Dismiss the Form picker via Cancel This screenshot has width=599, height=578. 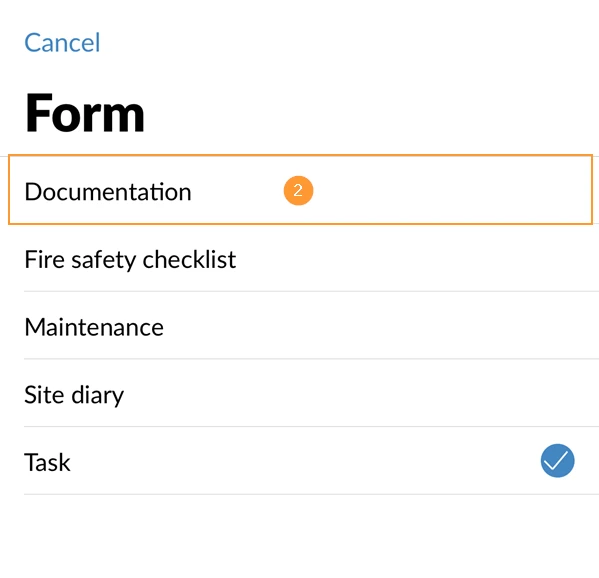(x=62, y=42)
